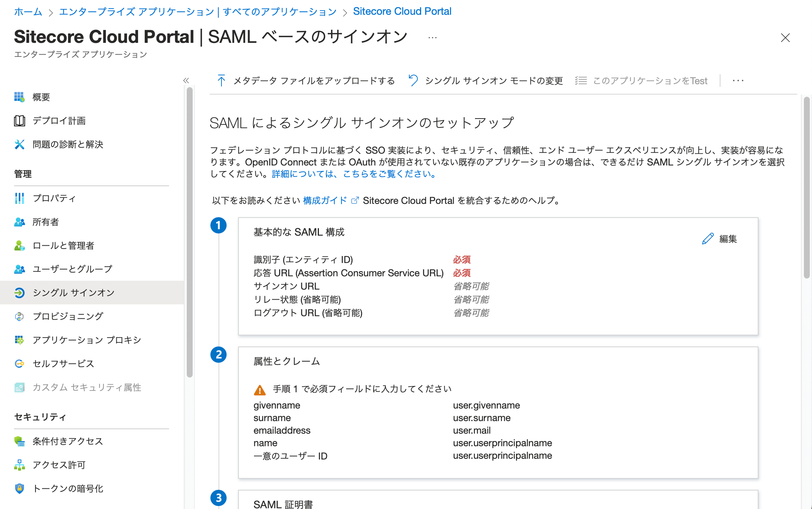Open the 構成ガイド link
Viewport: 812px width, 509px height.
(x=325, y=201)
